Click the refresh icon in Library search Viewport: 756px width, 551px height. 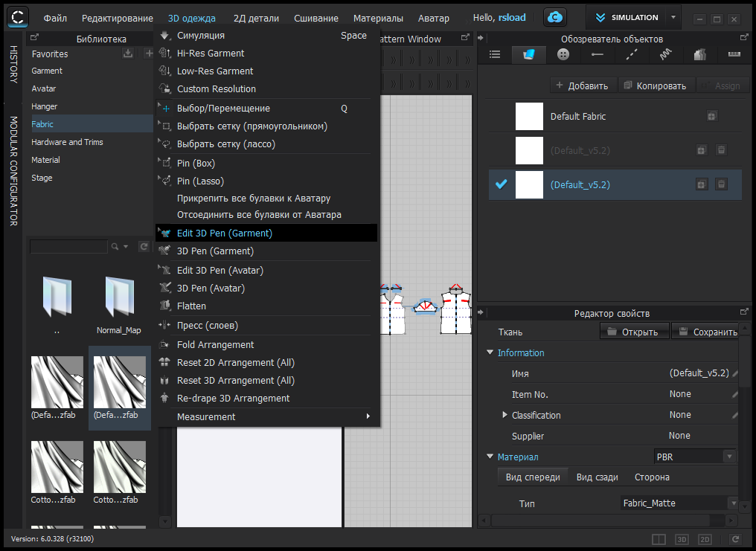pyautogui.click(x=144, y=246)
